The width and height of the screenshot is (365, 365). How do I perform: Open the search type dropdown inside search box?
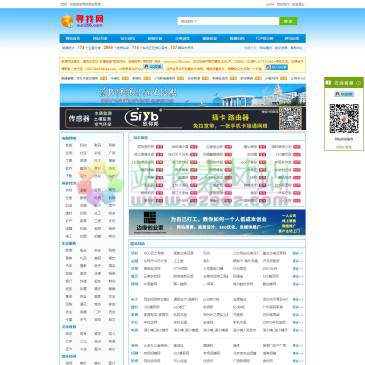click(189, 21)
